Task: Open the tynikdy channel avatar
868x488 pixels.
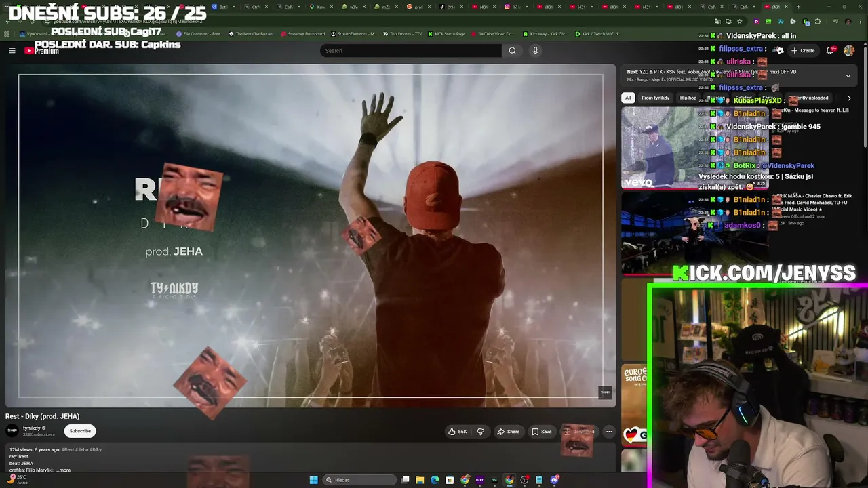Action: [x=12, y=431]
